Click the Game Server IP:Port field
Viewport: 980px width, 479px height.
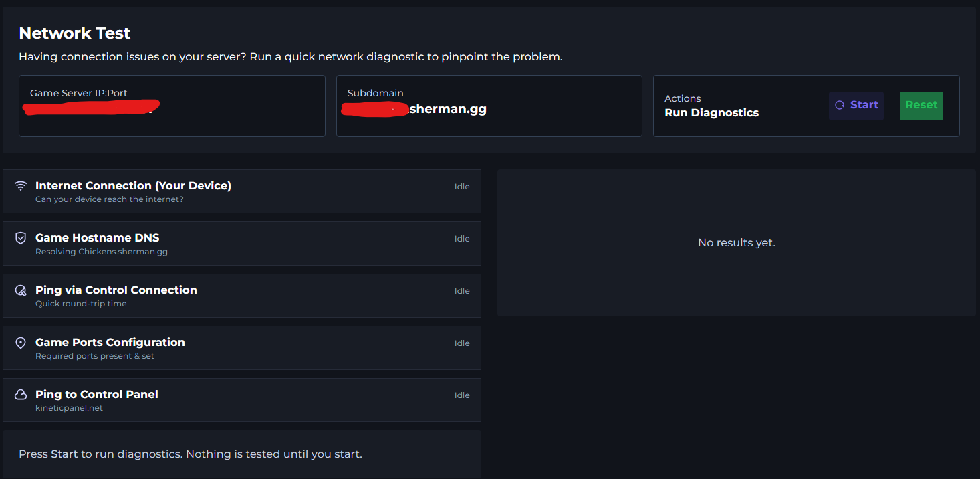pos(172,106)
